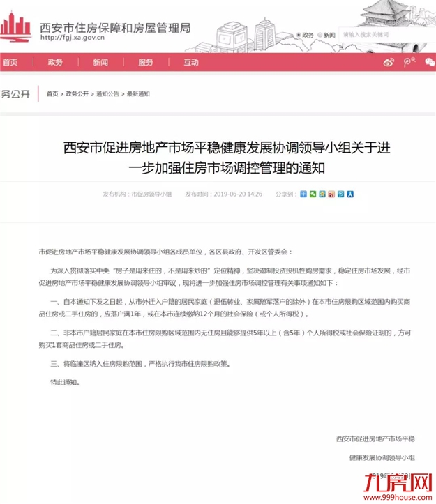The image size is (436, 504).
Task: Go to 通知公告 breadcrumb link
Action: pyautogui.click(x=107, y=94)
